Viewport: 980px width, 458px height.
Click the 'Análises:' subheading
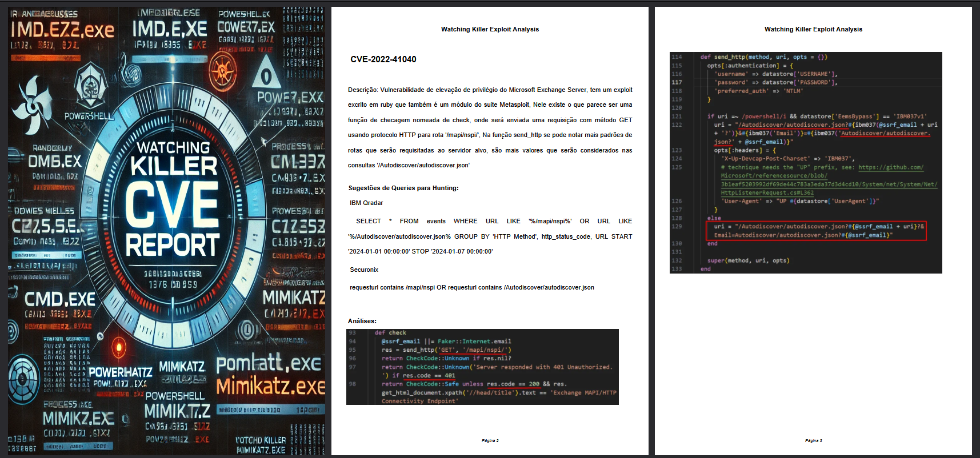(x=362, y=321)
